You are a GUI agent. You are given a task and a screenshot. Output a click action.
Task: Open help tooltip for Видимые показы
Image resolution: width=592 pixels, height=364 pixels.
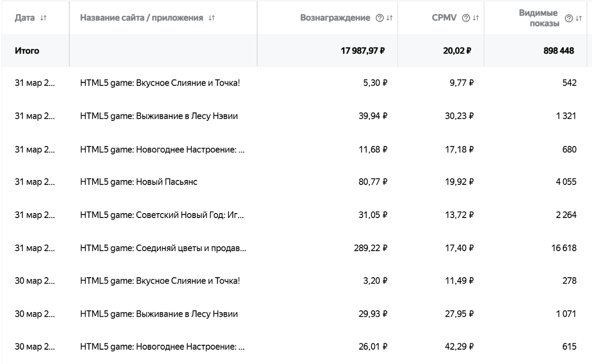click(569, 18)
